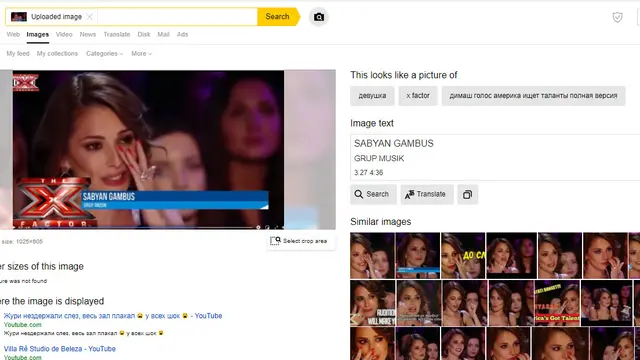Switch to the News tab

point(88,34)
